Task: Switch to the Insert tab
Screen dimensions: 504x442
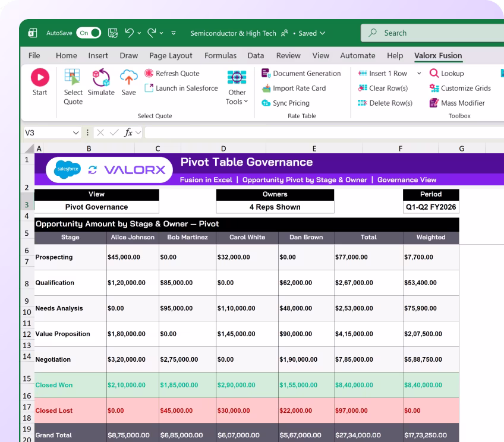Action: click(98, 56)
